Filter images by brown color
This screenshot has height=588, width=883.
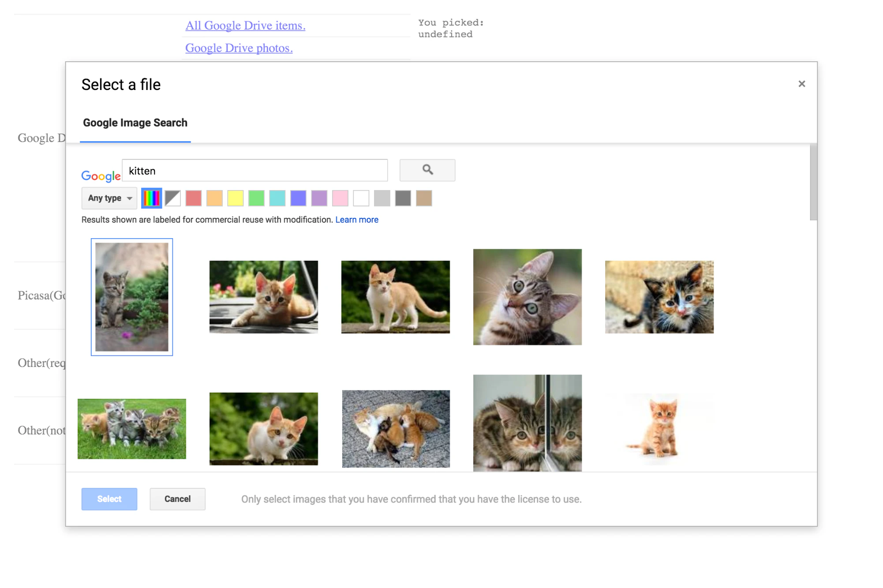coord(424,198)
